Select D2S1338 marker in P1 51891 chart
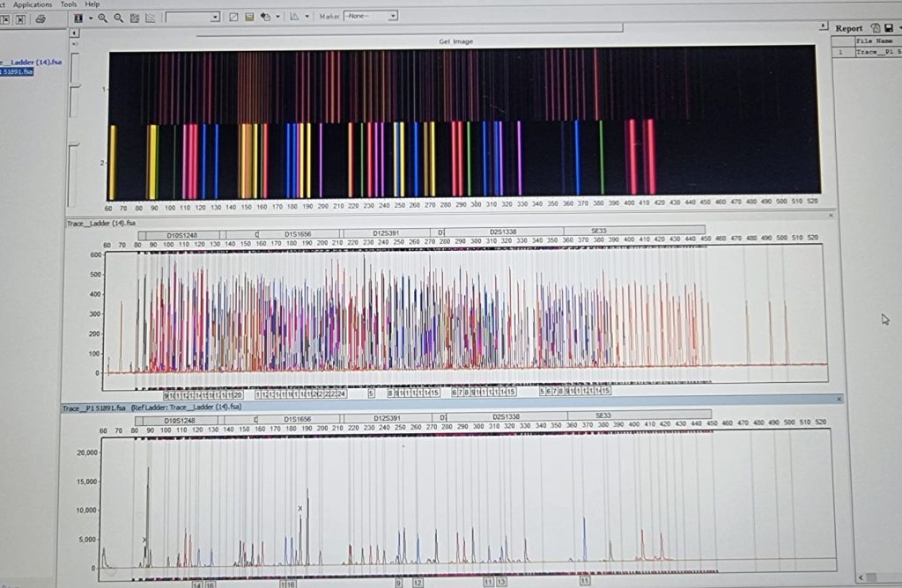 tap(506, 416)
